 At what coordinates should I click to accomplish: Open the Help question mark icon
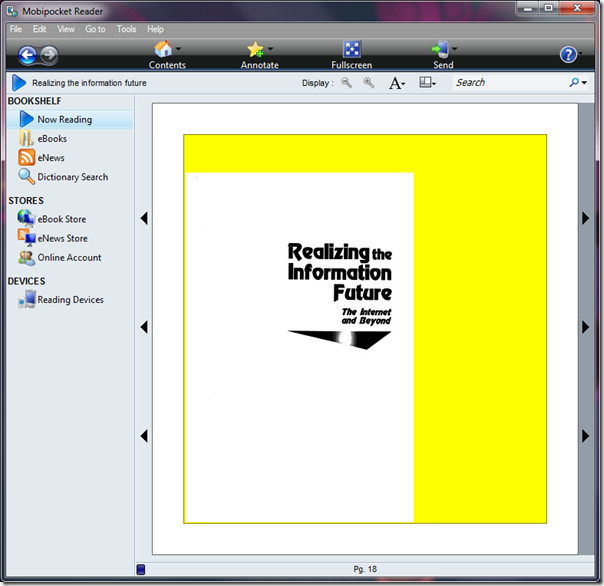[568, 55]
